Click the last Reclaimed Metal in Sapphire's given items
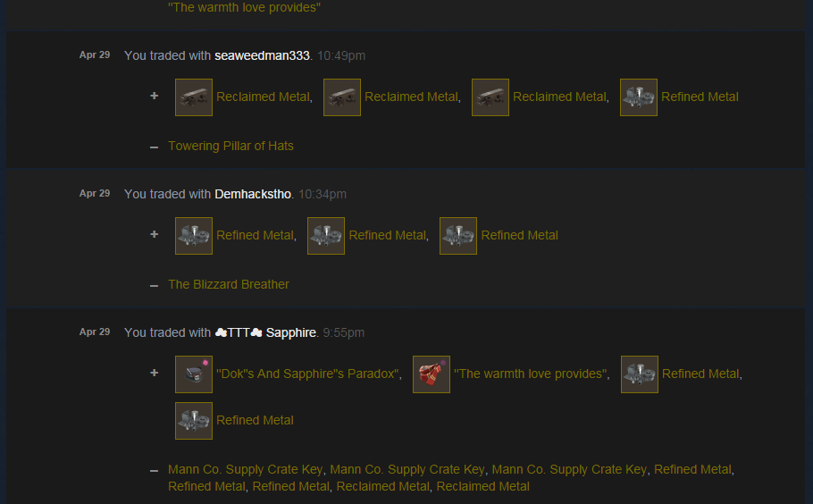813x504 pixels. [482, 486]
